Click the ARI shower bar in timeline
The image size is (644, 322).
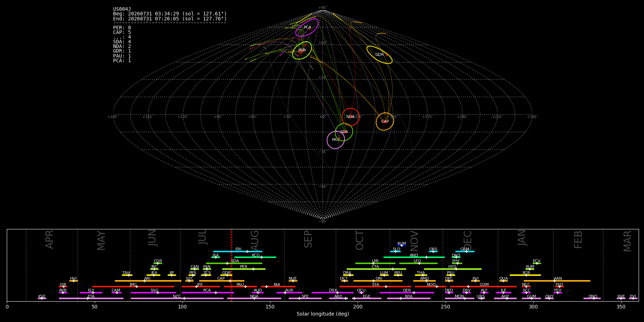click(148, 281)
